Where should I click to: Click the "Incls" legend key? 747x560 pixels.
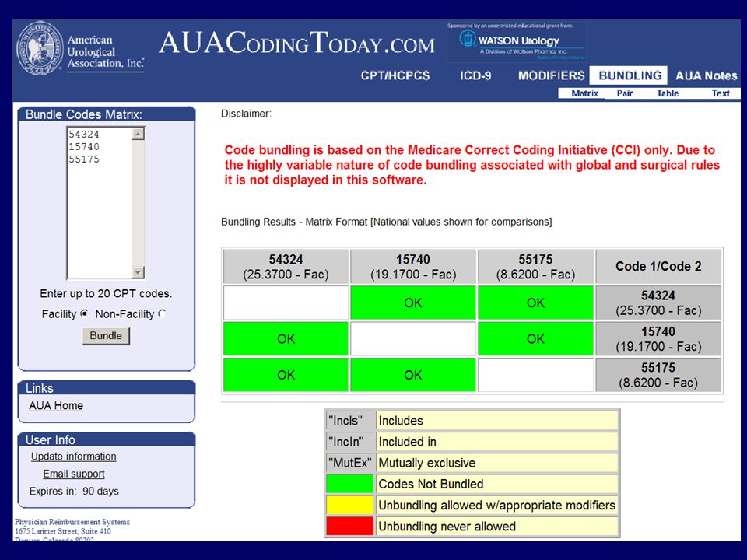point(349,421)
